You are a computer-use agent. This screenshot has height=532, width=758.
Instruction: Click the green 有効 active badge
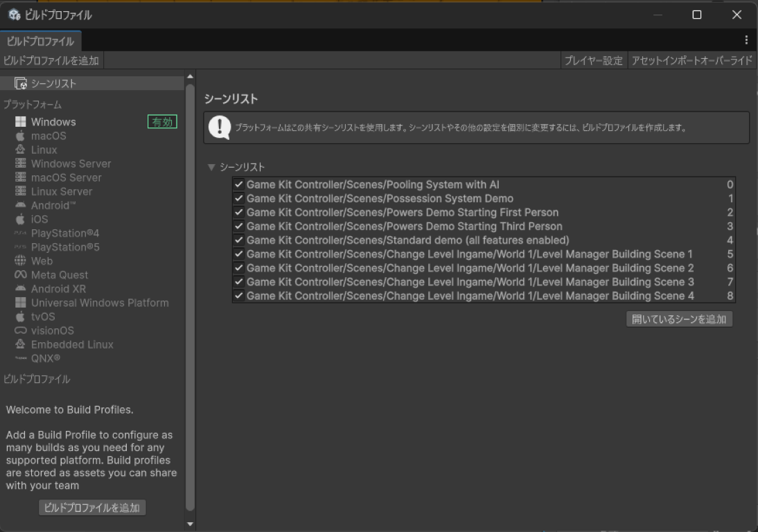pos(162,122)
